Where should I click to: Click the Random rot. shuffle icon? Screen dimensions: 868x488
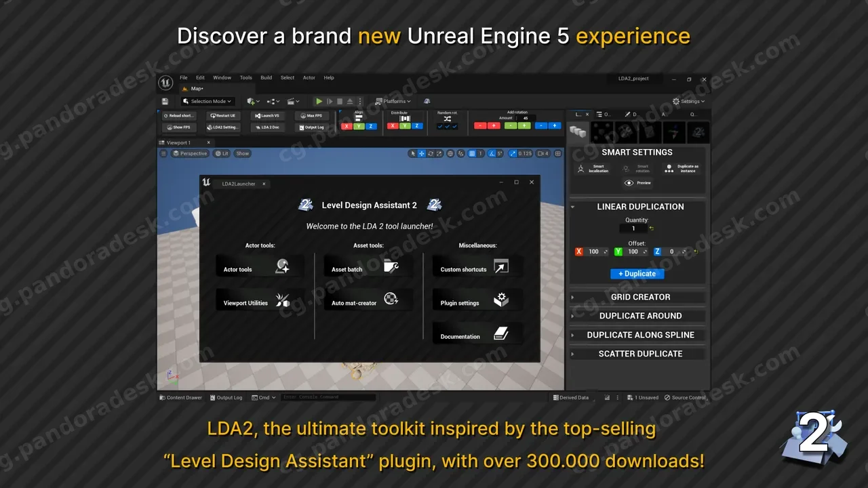click(448, 119)
